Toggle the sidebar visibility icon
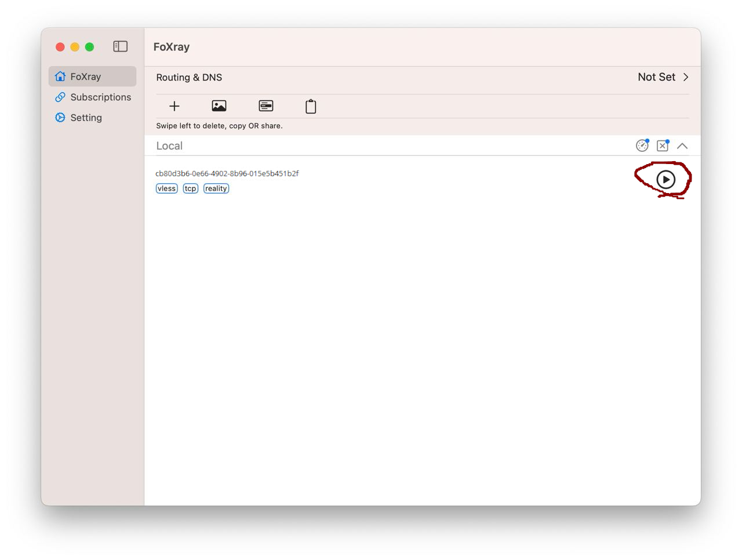742x560 pixels. (x=121, y=46)
